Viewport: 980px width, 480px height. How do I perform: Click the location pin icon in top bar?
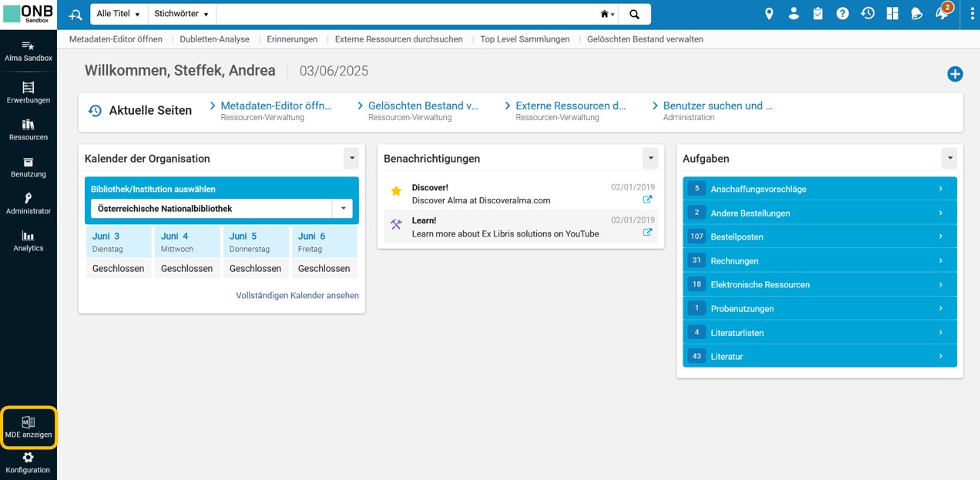tap(769, 14)
